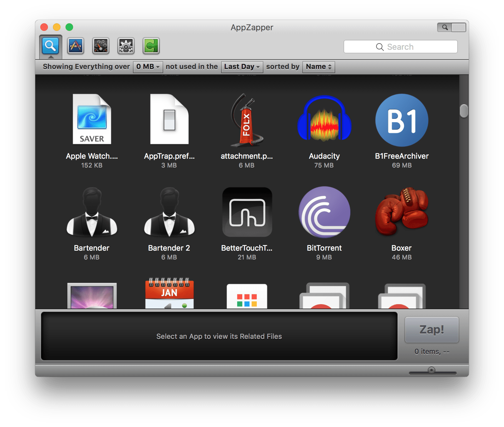Select the magnifier search toolbar icon
Viewport: 504px width, 427px height.
50,46
